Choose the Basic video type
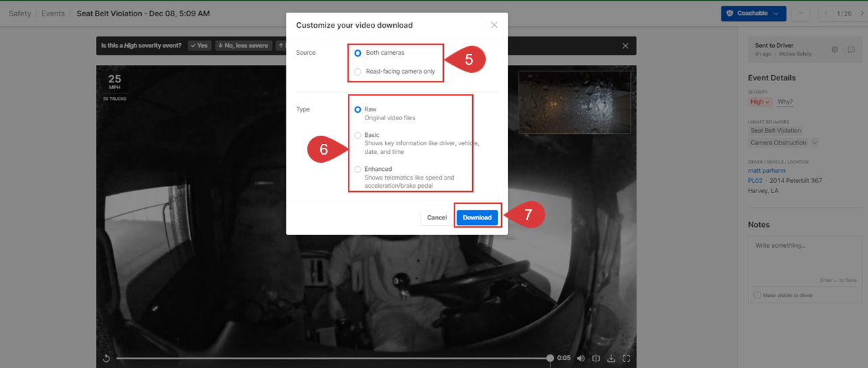 click(358, 135)
